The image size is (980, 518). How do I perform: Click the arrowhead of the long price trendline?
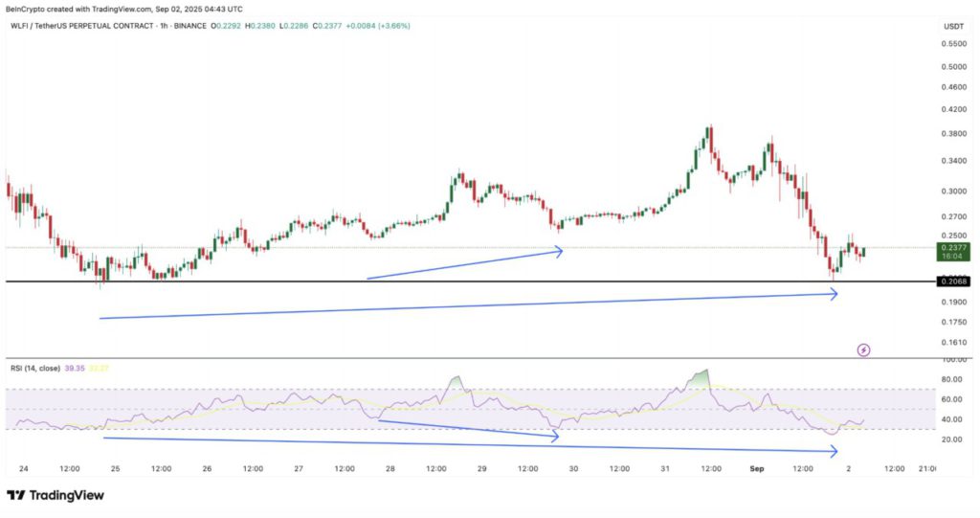[x=834, y=294]
